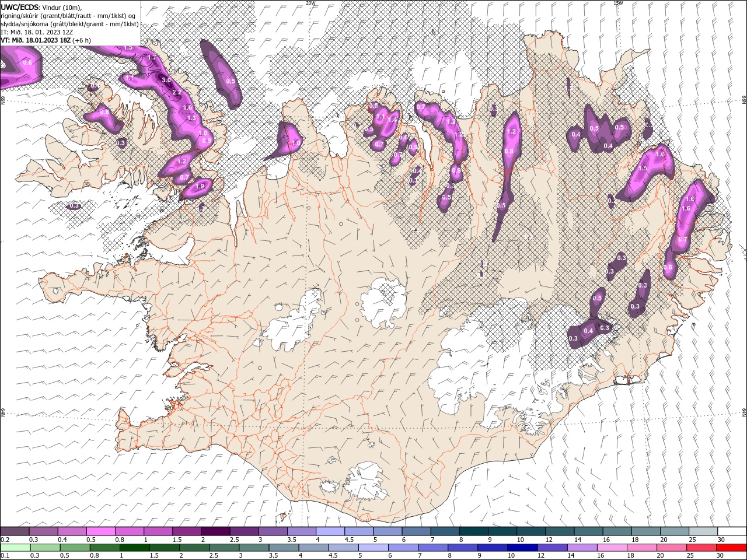The image size is (747, 560).
Task: Select white upper swatch after the 30 label
Action: coord(732,531)
